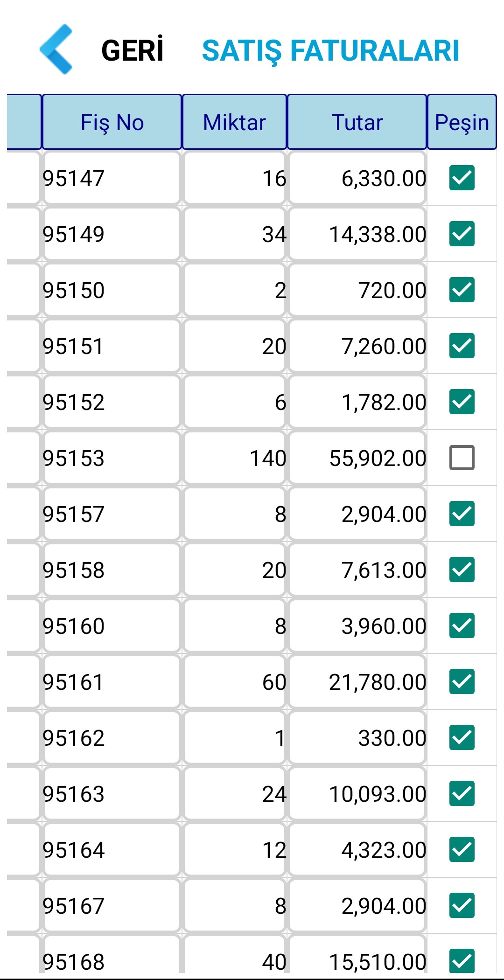Viewport: 504px width, 980px height.
Task: Disable Peşin for invoice 95161
Action: [462, 682]
